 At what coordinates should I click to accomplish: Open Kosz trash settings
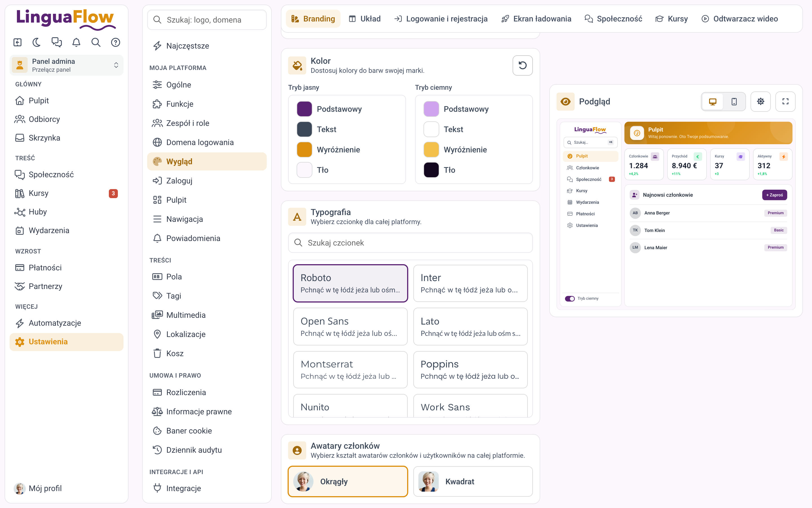[x=207, y=353]
